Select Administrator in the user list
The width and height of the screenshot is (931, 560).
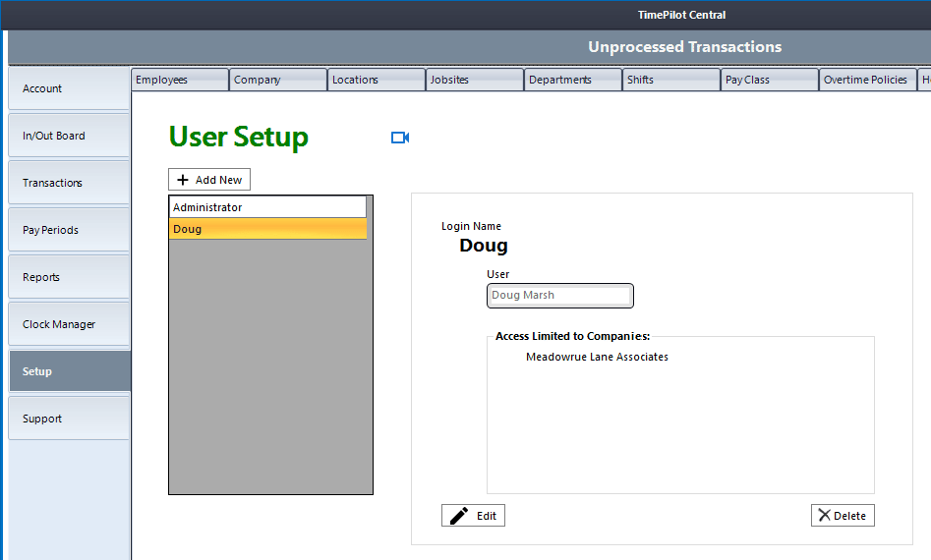pyautogui.click(x=267, y=207)
